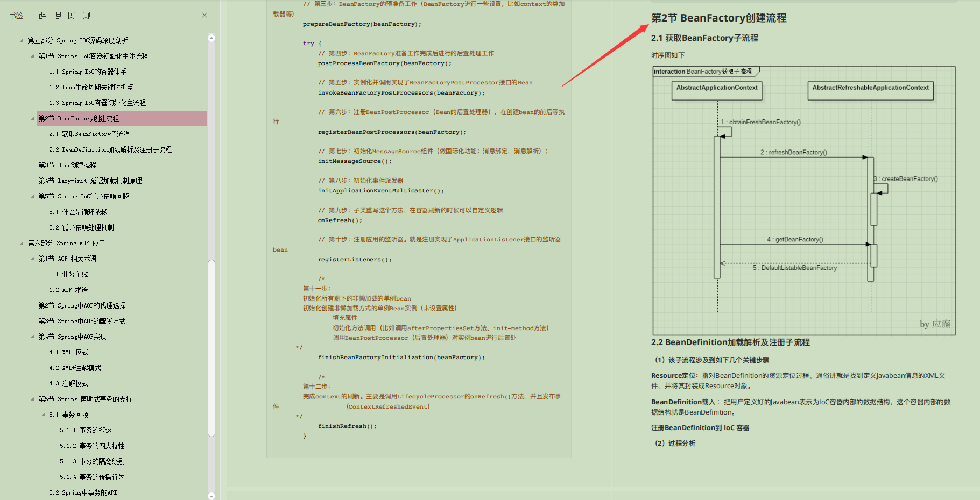Click the delete bookmark icon
This screenshot has height=500, width=980.
(x=87, y=15)
